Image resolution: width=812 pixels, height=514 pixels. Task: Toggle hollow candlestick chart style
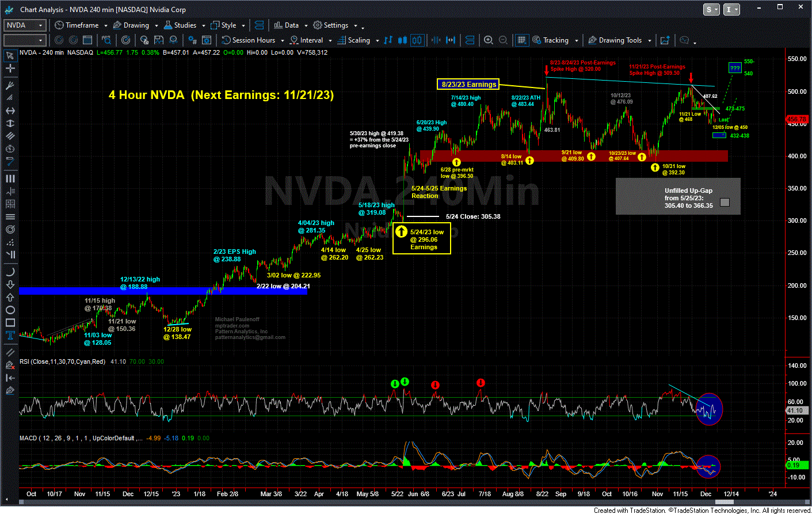[417, 40]
